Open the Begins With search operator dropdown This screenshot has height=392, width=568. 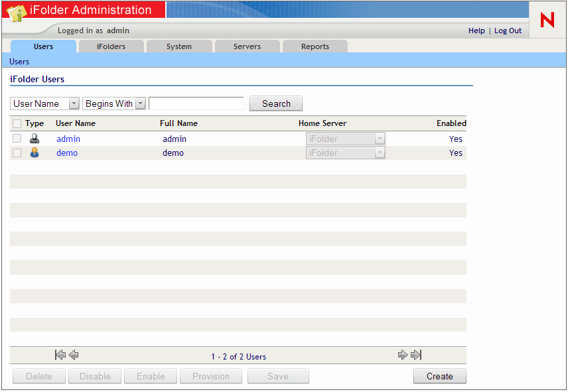[113, 103]
